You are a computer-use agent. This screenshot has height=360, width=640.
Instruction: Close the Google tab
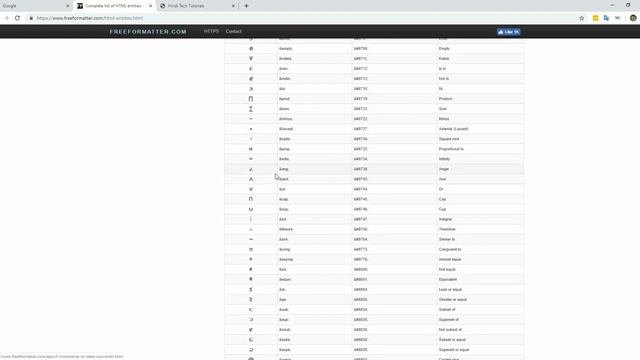[68, 6]
